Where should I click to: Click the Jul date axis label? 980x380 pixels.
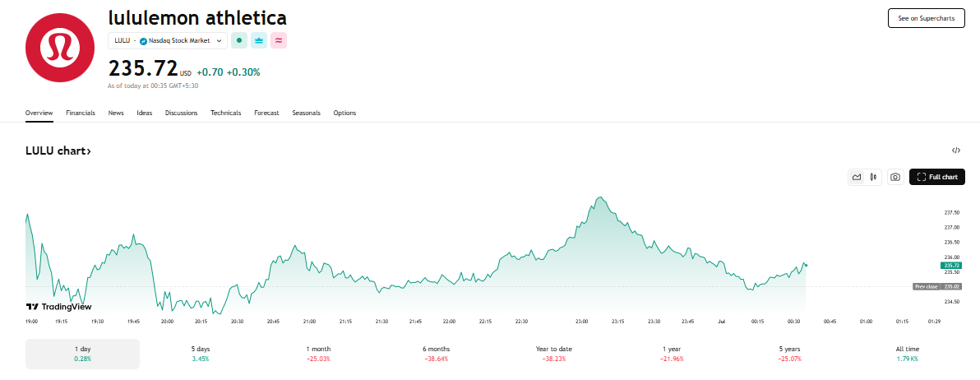click(x=721, y=322)
